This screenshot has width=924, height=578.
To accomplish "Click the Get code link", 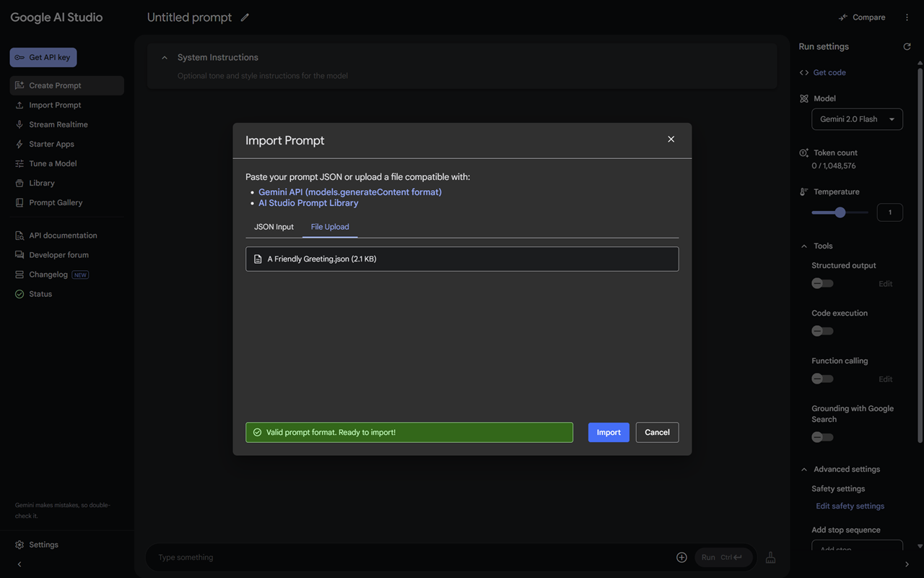I will click(x=829, y=72).
